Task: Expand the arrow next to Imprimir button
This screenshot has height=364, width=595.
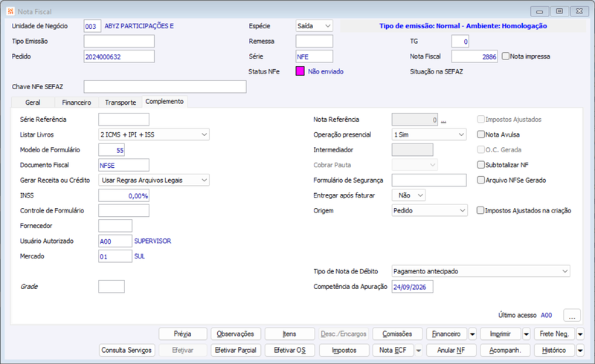Action: point(527,334)
